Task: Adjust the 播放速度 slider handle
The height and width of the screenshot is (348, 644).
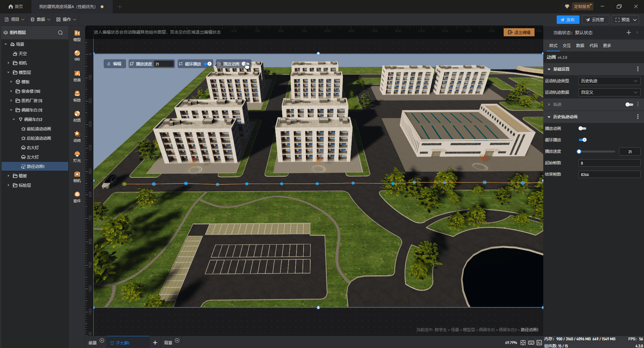Action: tap(579, 151)
